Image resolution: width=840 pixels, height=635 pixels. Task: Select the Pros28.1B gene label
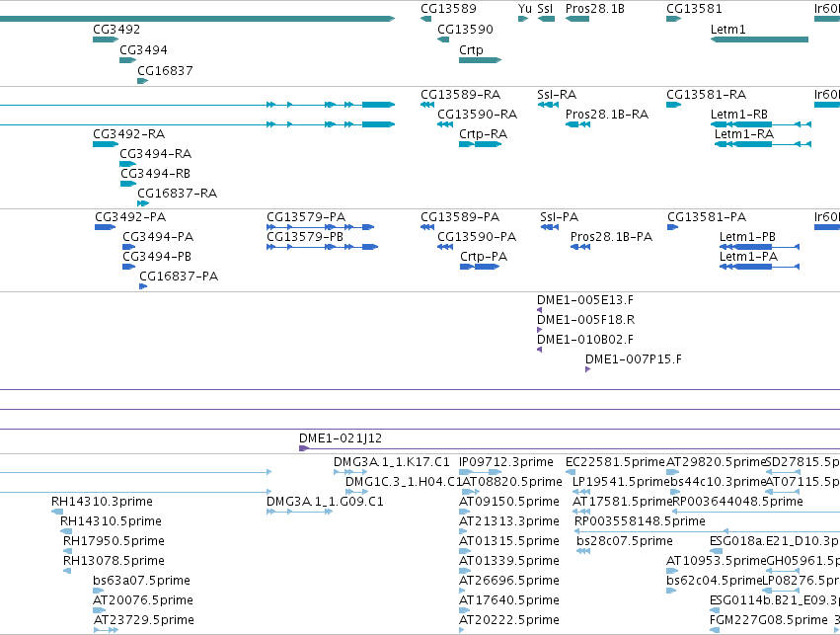click(594, 9)
